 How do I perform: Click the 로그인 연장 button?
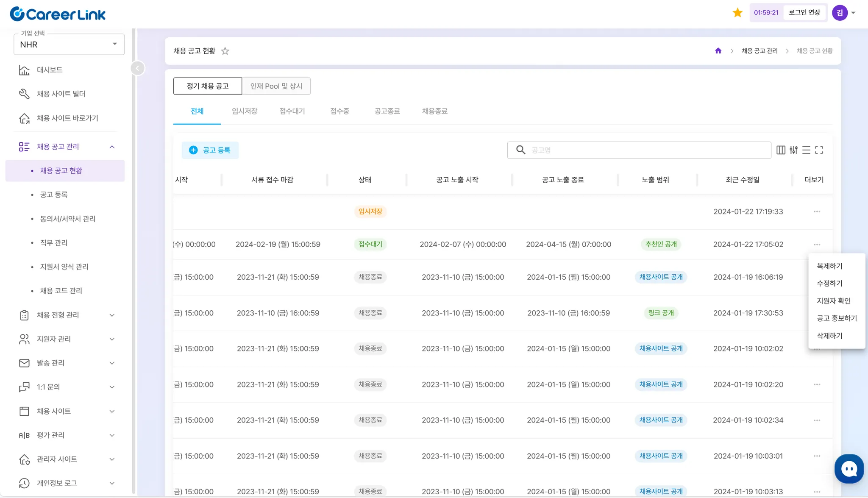804,13
